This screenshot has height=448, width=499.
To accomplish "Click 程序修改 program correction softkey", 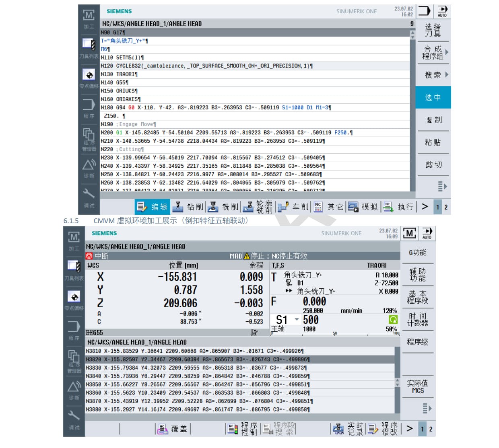I will 383,429.
